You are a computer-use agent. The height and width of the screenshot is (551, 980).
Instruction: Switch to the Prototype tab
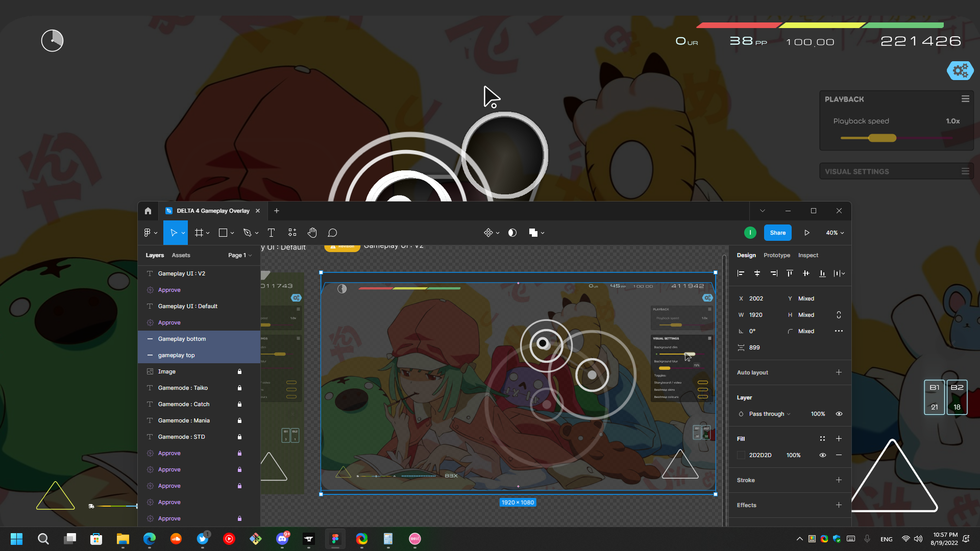point(776,255)
